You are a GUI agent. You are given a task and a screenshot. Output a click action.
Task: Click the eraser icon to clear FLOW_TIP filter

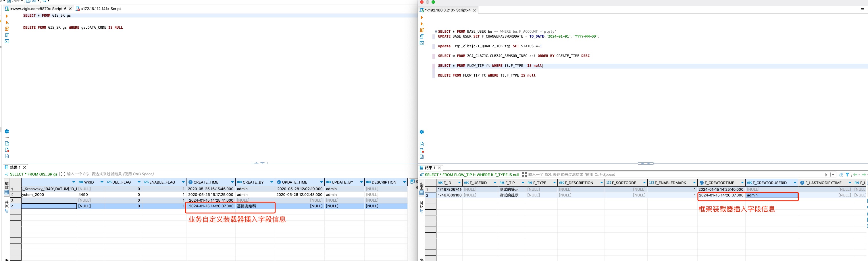click(x=841, y=175)
